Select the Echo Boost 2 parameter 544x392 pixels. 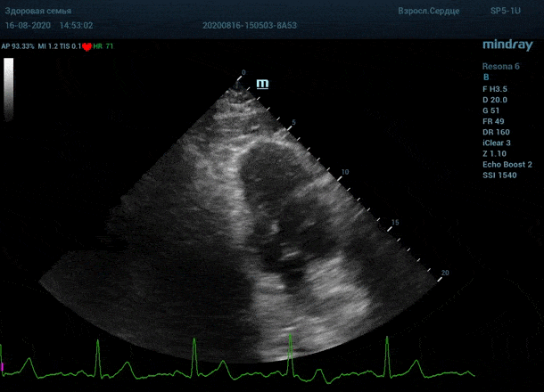click(507, 165)
